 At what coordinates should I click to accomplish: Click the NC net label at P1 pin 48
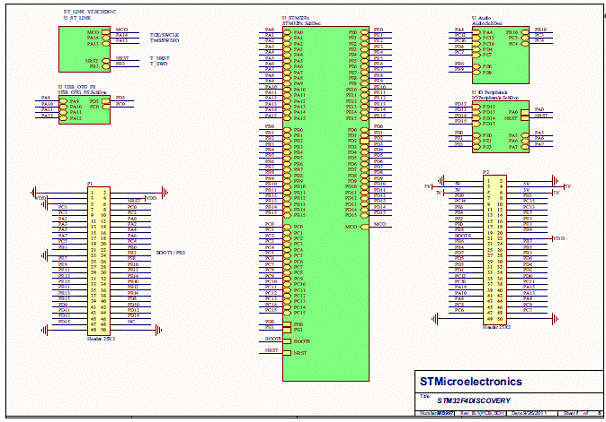point(130,322)
